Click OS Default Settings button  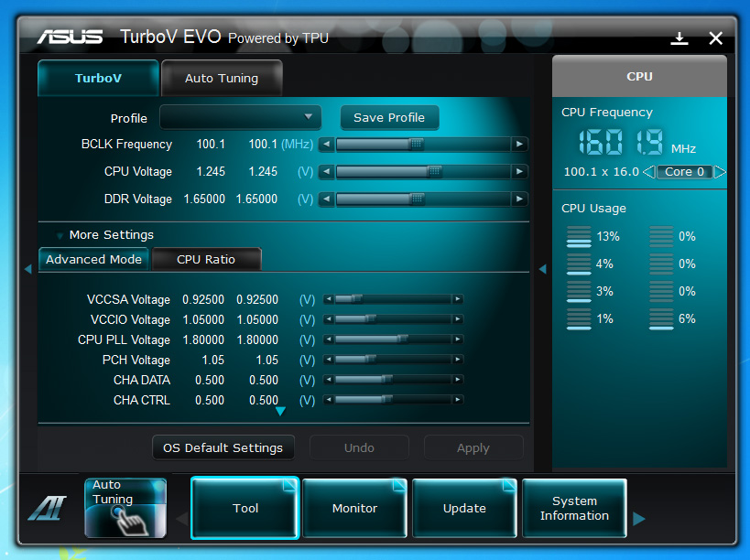click(x=223, y=447)
